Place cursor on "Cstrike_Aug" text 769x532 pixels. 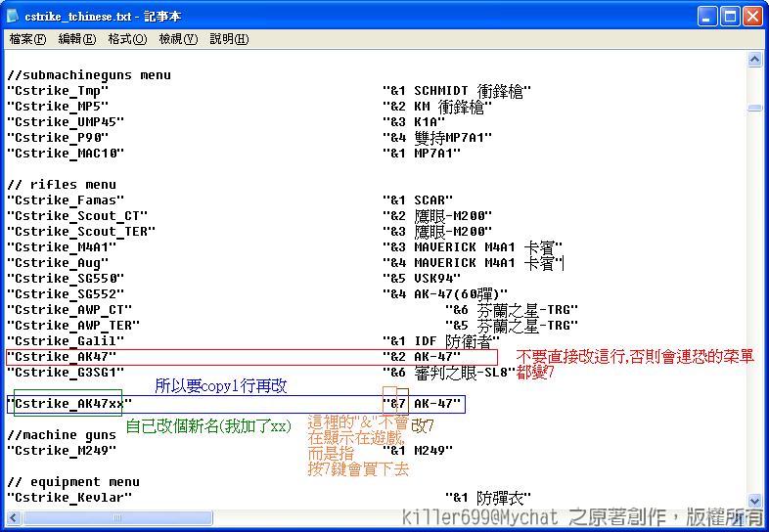(x=58, y=263)
